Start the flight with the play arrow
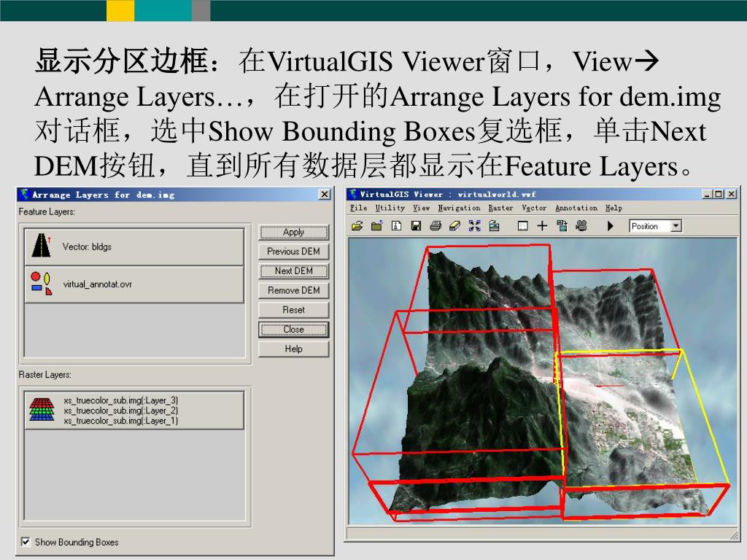This screenshot has height=560, width=747. tap(611, 226)
